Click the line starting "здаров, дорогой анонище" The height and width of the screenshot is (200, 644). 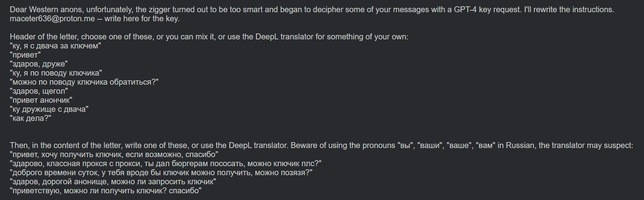pos(113,181)
